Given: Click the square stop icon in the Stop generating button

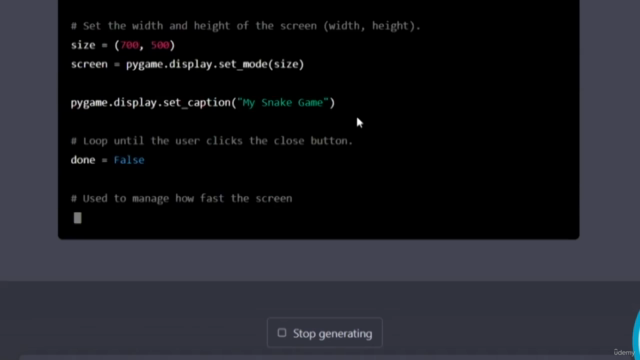Looking at the screenshot, I should (x=282, y=333).
